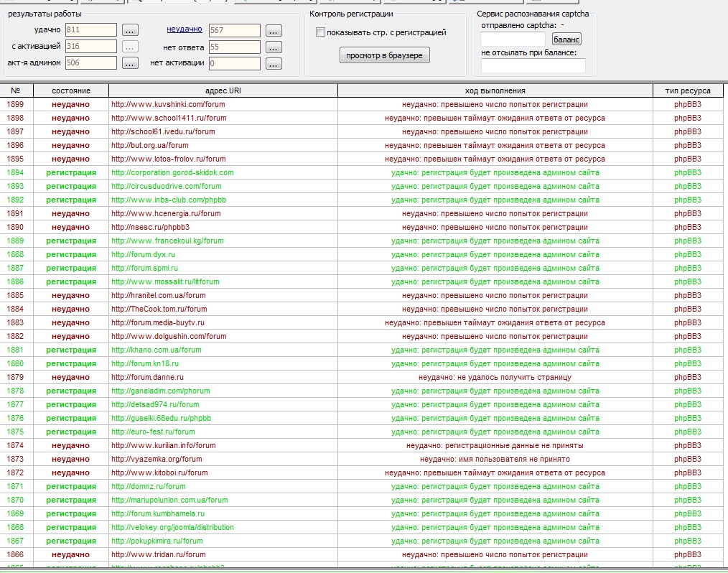
Task: Select row with http://ganeladim.com/phorum
Action: pos(362,391)
